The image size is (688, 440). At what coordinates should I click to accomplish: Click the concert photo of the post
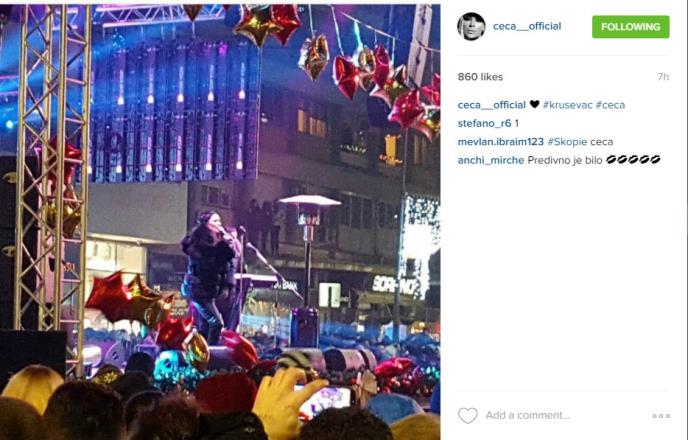coord(220,222)
